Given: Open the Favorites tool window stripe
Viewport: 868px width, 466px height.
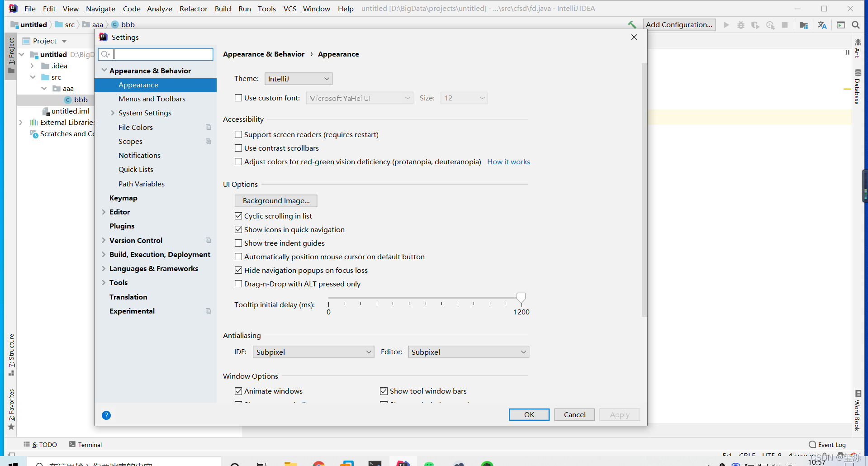Looking at the screenshot, I should point(11,410).
